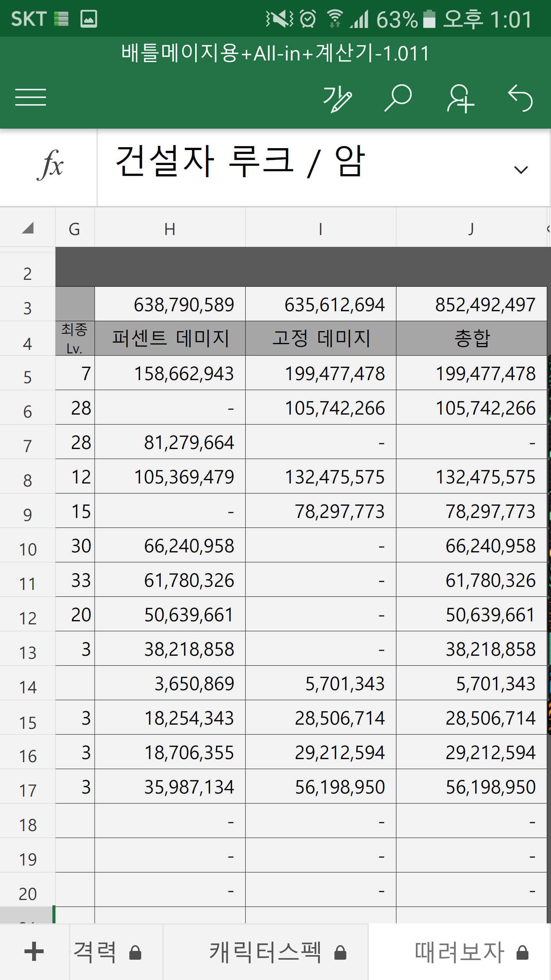551x980 pixels.
Task: Tap the picture notification icon in status bar
Action: pyautogui.click(x=89, y=18)
